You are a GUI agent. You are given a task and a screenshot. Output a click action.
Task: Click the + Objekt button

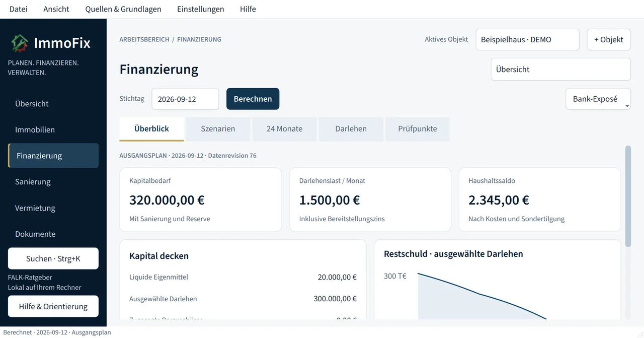point(609,39)
